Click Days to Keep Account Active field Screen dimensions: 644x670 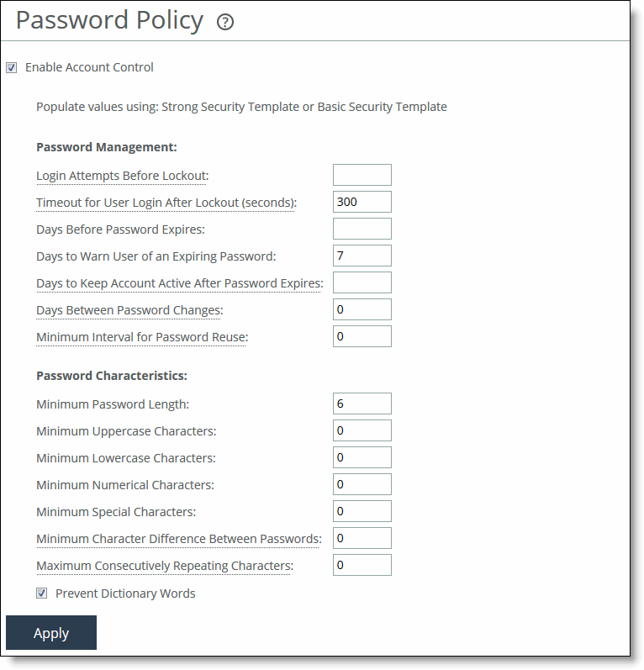(362, 282)
